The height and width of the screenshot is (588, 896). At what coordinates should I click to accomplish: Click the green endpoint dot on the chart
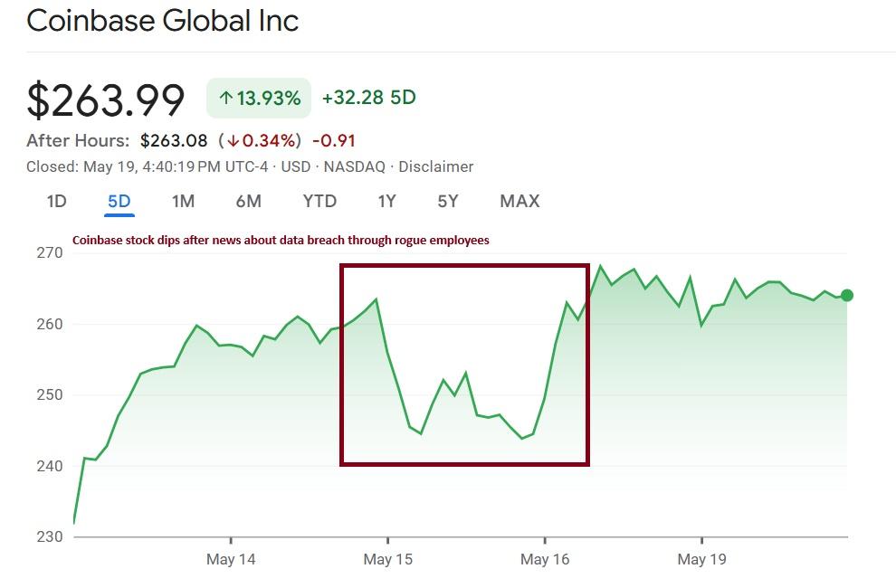click(x=845, y=293)
